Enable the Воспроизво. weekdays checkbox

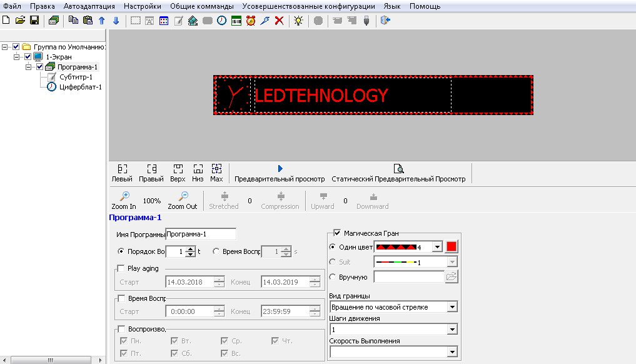point(121,329)
